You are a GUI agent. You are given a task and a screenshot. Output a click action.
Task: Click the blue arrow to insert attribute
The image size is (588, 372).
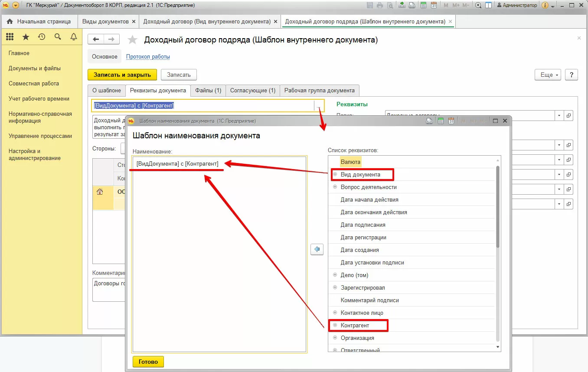tap(317, 249)
